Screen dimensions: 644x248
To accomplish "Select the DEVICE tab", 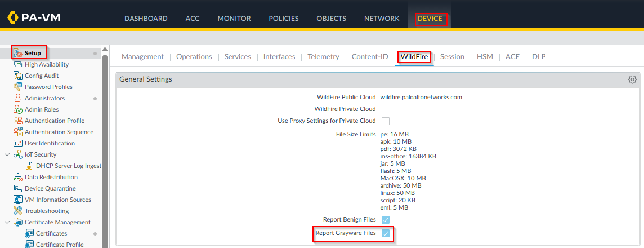I will tap(430, 19).
